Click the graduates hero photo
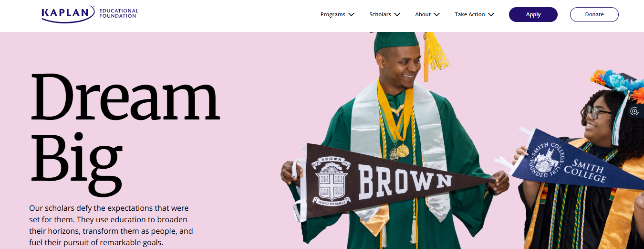The image size is (644, 249). pos(462,141)
